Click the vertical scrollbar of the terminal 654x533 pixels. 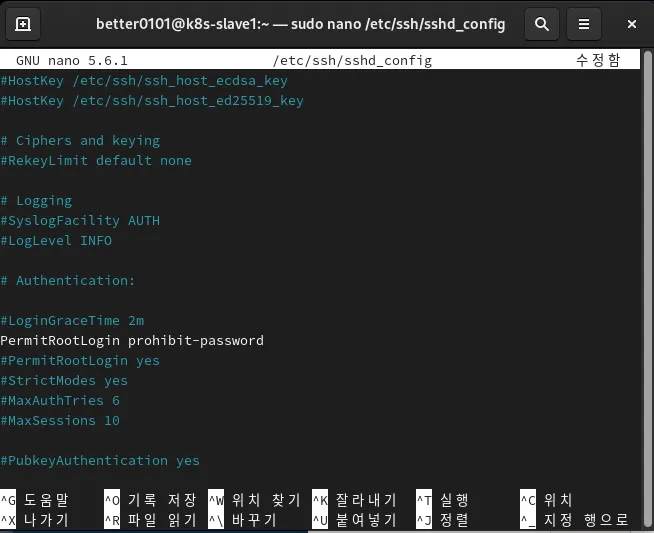[647, 288]
